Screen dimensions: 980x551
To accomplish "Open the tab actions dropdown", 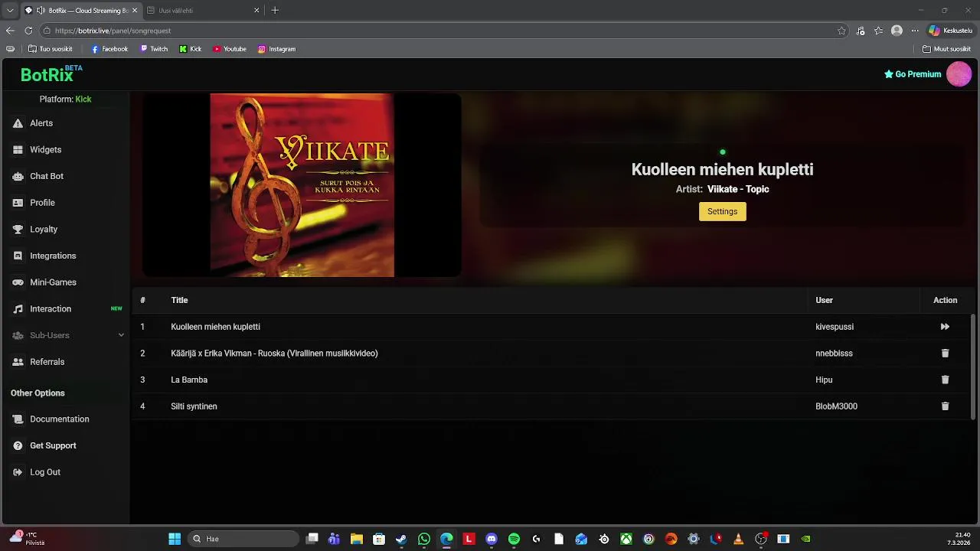I will (x=10, y=11).
